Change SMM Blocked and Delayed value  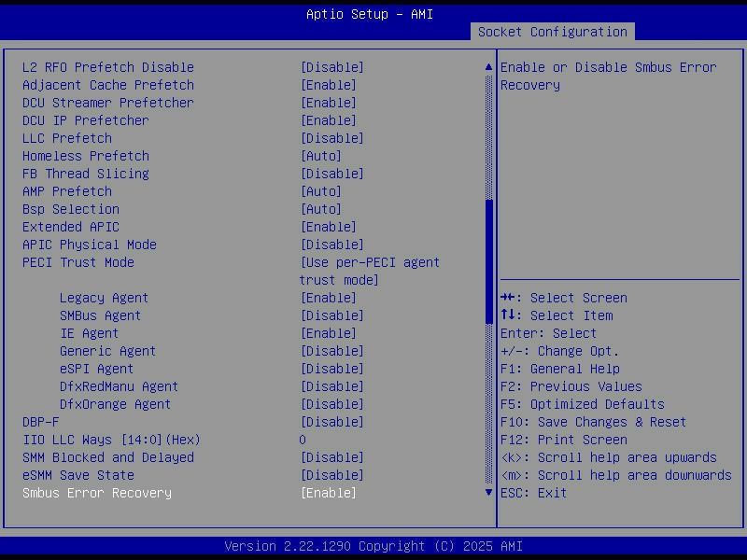(x=332, y=457)
